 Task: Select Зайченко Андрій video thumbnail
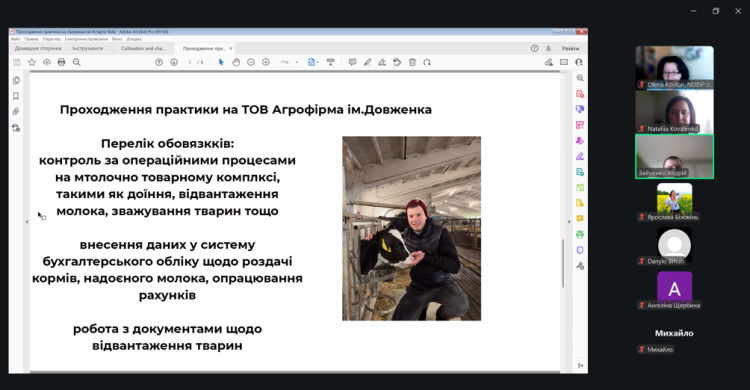pos(674,156)
